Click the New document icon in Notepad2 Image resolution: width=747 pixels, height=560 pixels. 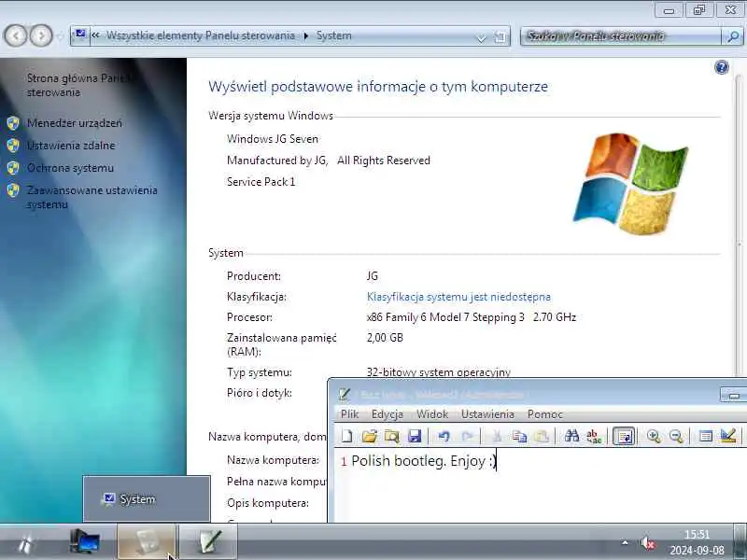pyautogui.click(x=346, y=436)
